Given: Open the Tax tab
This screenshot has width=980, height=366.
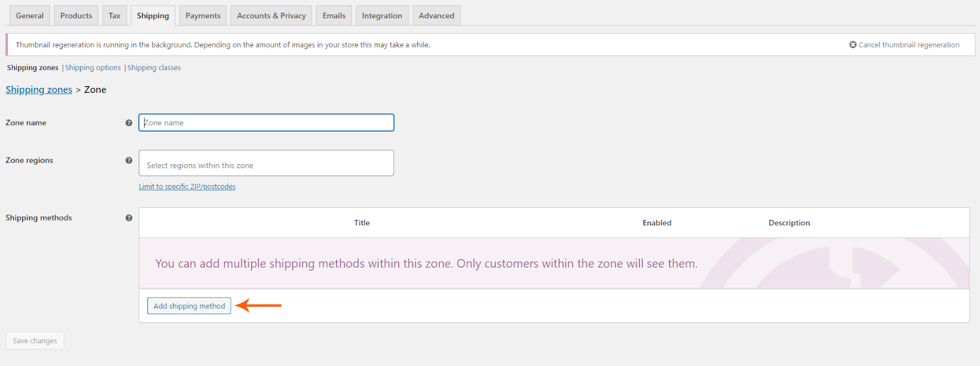Looking at the screenshot, I should (114, 15).
